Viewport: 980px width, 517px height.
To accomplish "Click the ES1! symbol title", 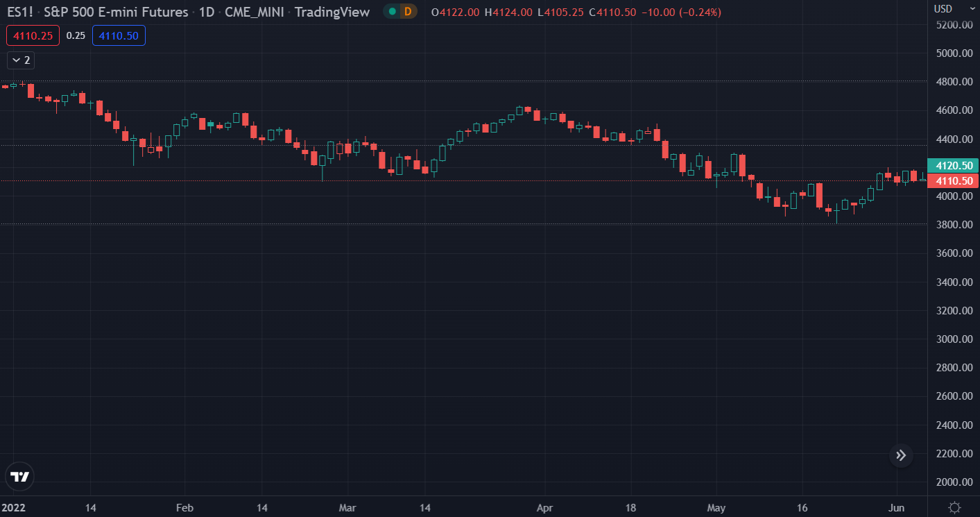I will (20, 12).
